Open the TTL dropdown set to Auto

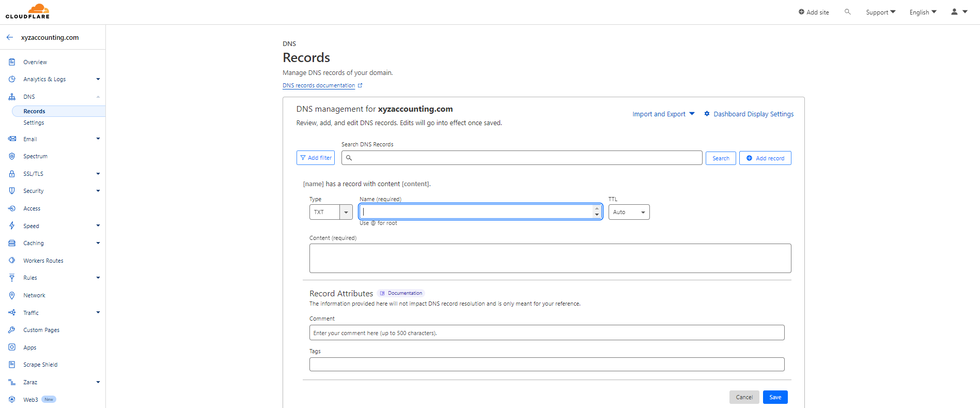tap(629, 212)
